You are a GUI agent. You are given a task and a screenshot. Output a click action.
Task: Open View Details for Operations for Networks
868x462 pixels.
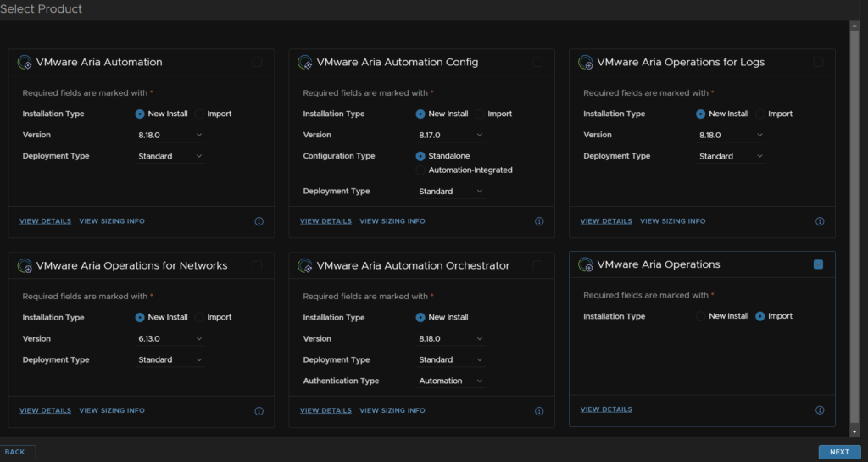(x=46, y=410)
